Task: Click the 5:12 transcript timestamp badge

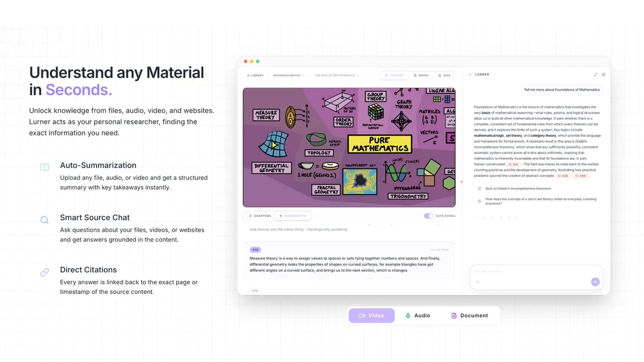Action: coord(255,291)
